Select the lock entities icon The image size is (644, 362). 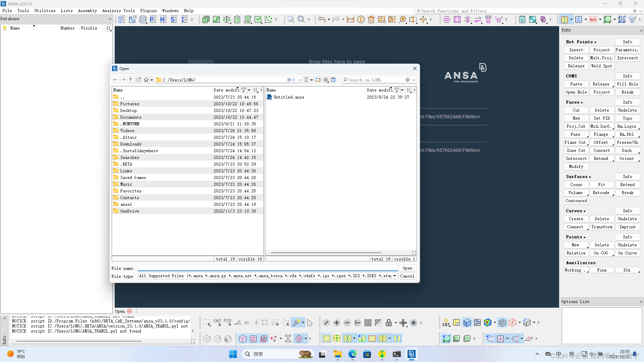click(x=389, y=323)
